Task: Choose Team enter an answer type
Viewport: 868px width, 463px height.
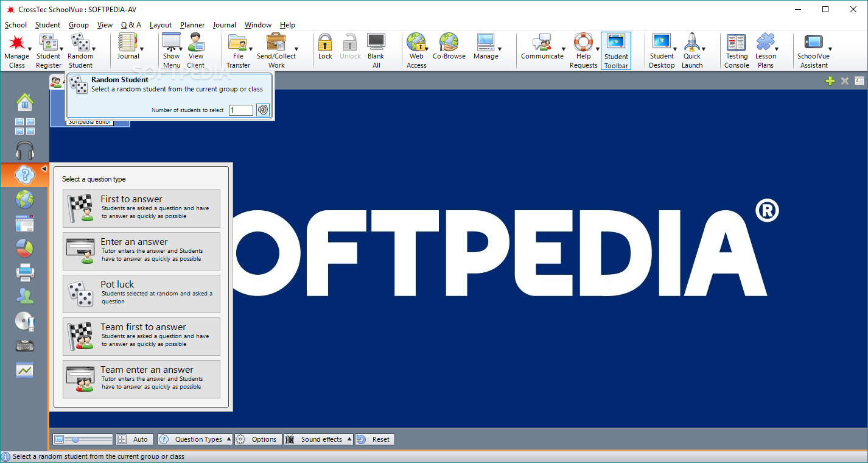Action: [x=141, y=379]
